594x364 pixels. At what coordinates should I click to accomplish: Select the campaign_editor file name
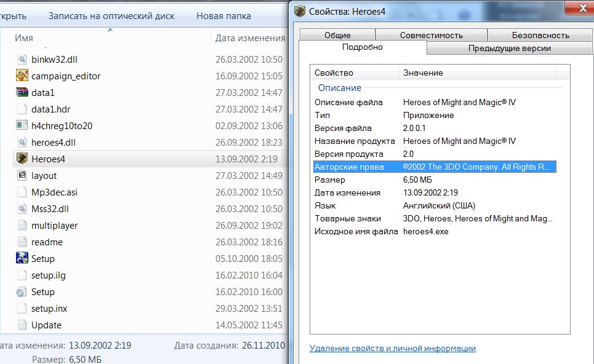pyautogui.click(x=66, y=76)
